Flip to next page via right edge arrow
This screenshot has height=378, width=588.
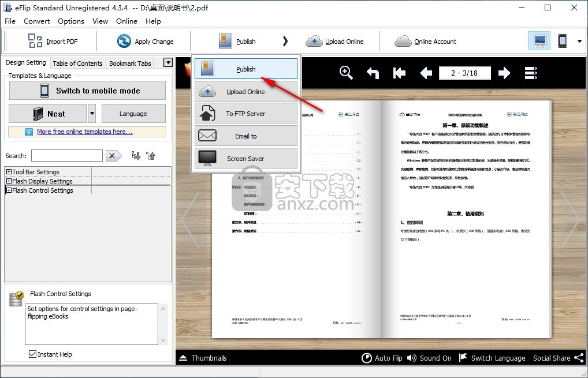coord(570,219)
